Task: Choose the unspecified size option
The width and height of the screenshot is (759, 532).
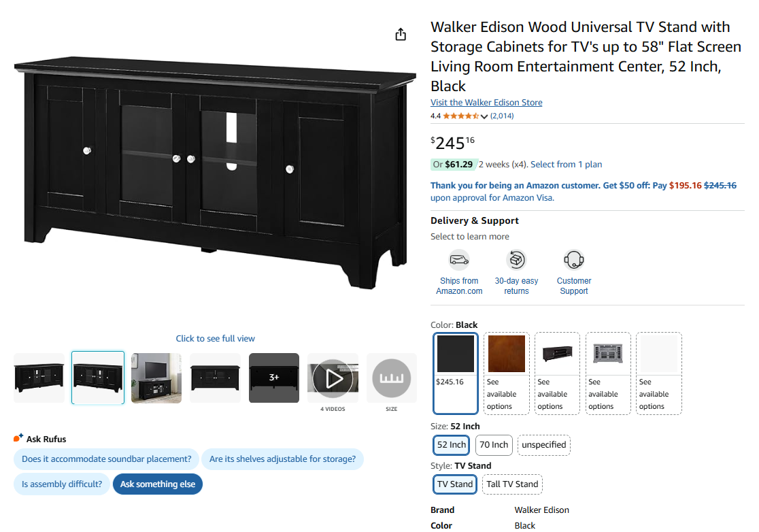Action: tap(544, 445)
